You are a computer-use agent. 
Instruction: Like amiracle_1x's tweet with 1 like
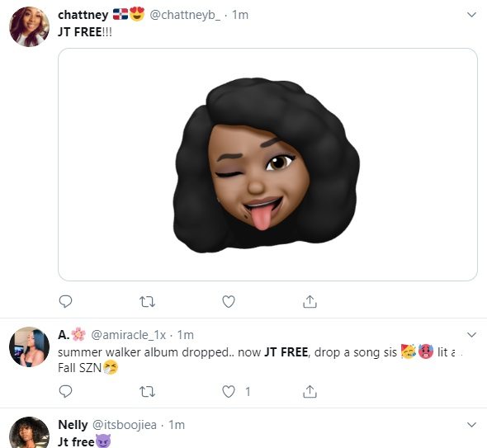(x=229, y=392)
